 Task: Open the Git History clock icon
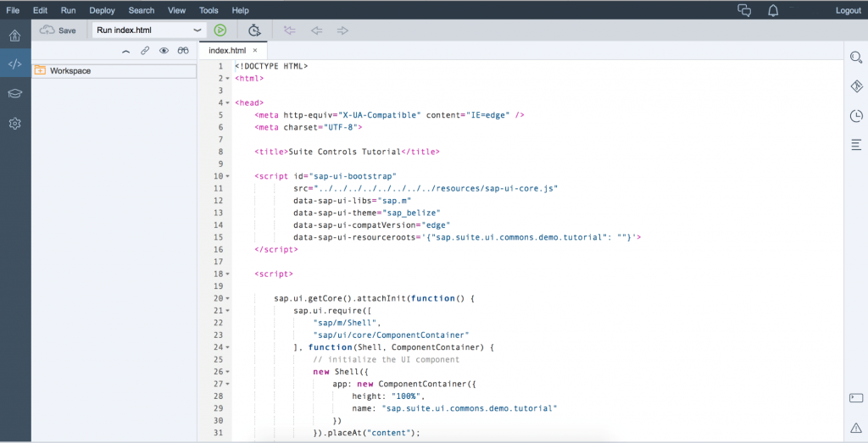856,115
